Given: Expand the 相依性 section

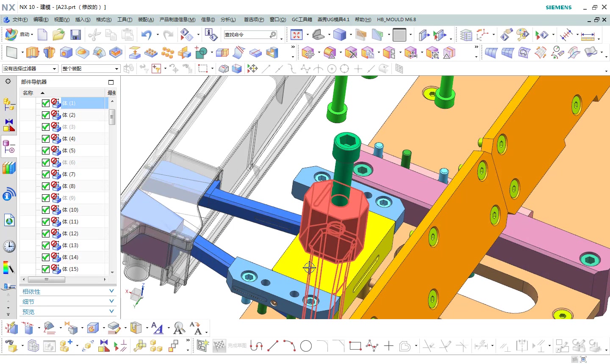Looking at the screenshot, I should click(68, 292).
